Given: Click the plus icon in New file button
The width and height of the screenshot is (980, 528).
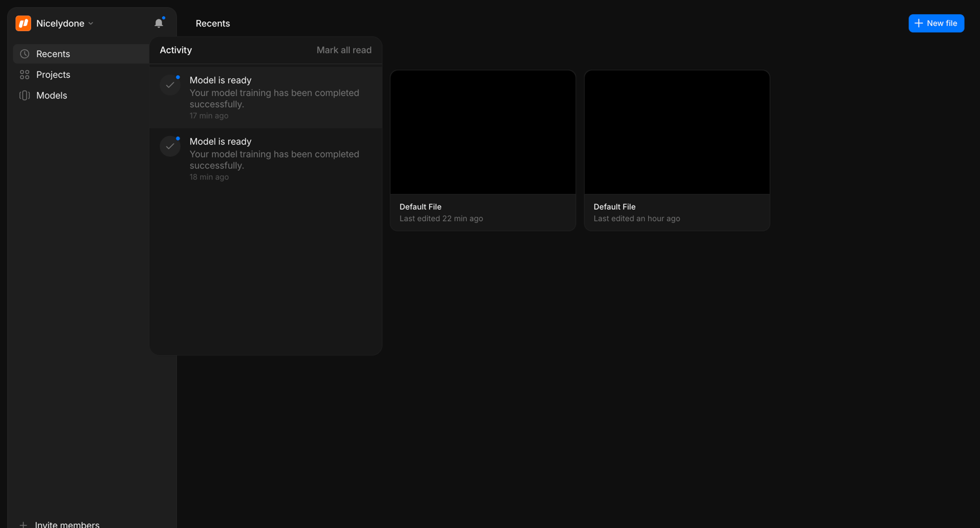Looking at the screenshot, I should [918, 23].
